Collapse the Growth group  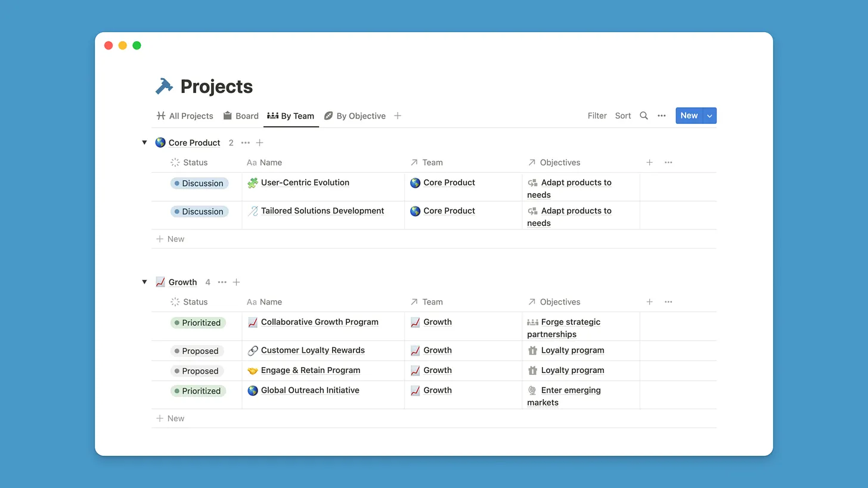click(144, 282)
